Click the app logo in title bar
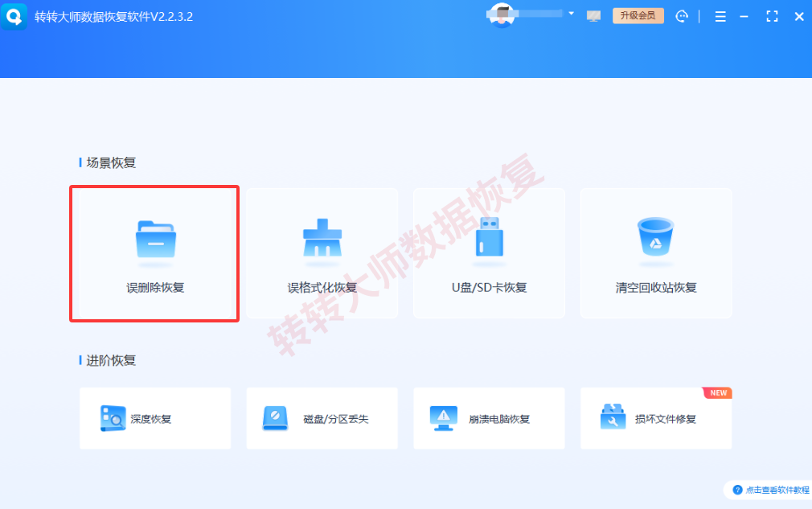812x509 pixels. [14, 16]
